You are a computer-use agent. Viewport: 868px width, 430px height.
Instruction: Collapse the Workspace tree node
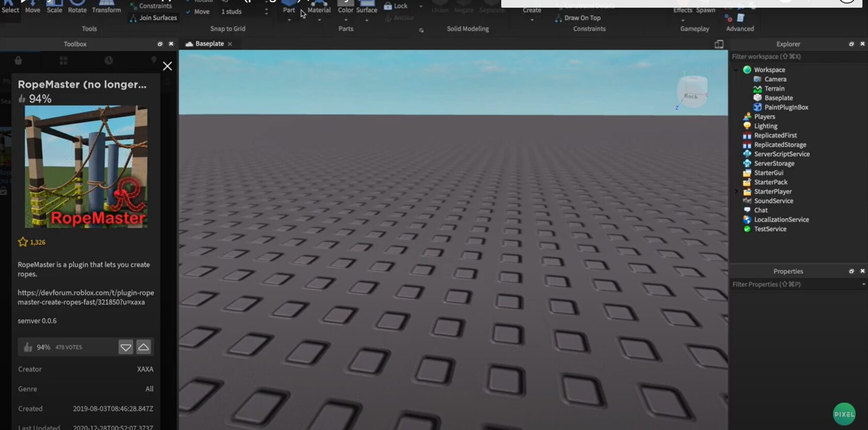(736, 70)
